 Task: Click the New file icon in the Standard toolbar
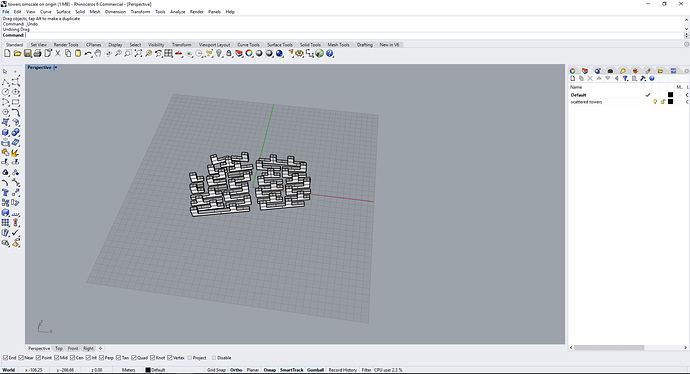(x=7, y=53)
